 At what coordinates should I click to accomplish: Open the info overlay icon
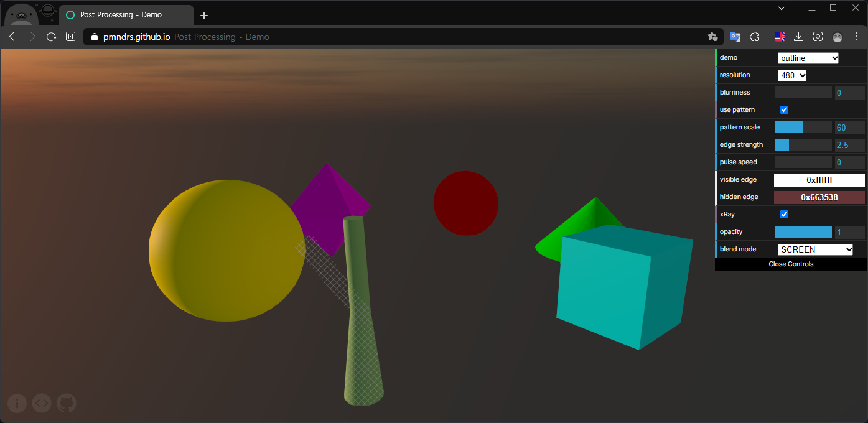tap(17, 403)
